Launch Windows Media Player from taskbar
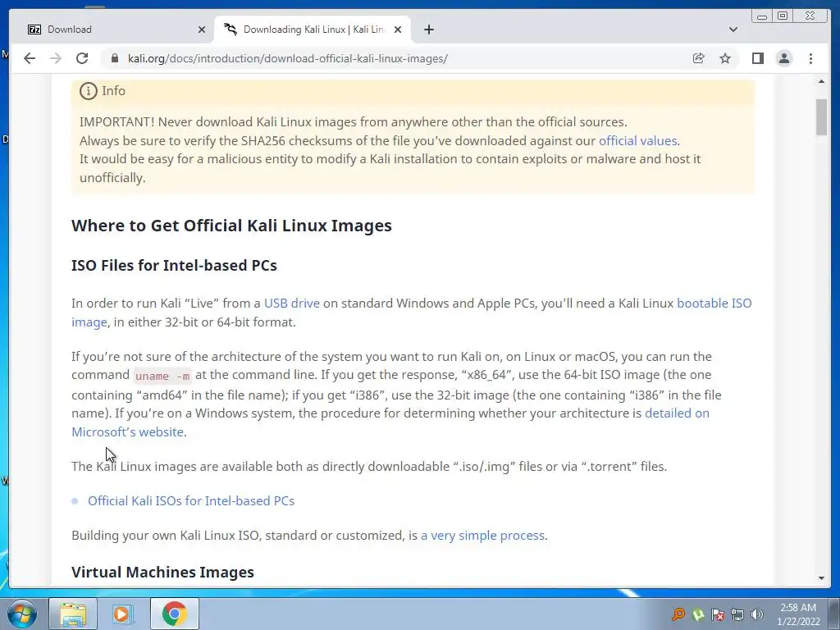This screenshot has width=840, height=630. 123,614
